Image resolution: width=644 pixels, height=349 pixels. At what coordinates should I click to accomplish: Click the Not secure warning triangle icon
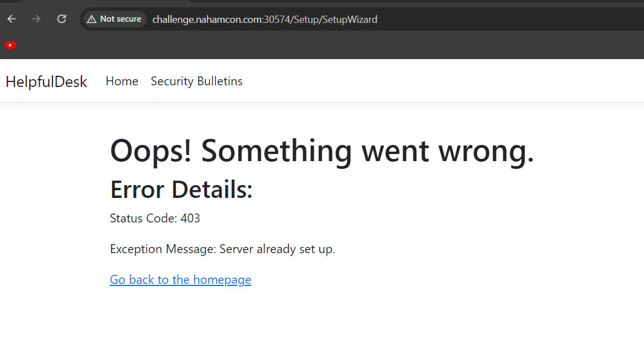click(92, 19)
